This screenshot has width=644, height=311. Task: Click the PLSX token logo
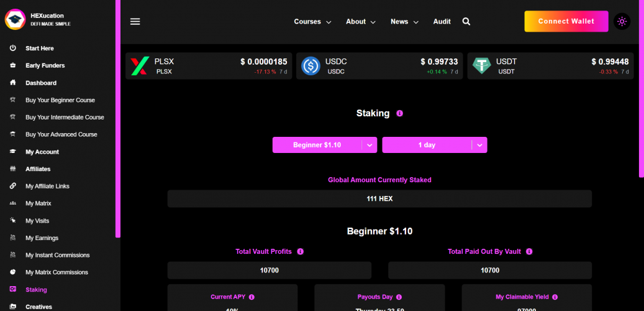pyautogui.click(x=140, y=66)
